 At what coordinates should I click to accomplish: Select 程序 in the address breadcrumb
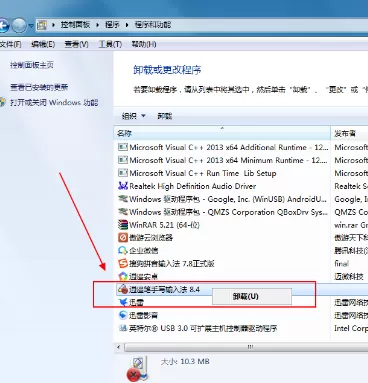pyautogui.click(x=112, y=25)
